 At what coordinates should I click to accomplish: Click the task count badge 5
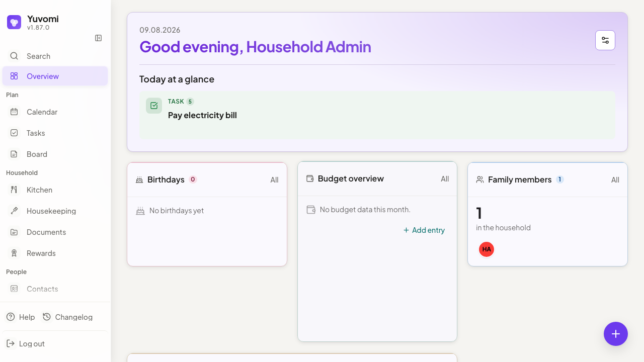tap(190, 102)
